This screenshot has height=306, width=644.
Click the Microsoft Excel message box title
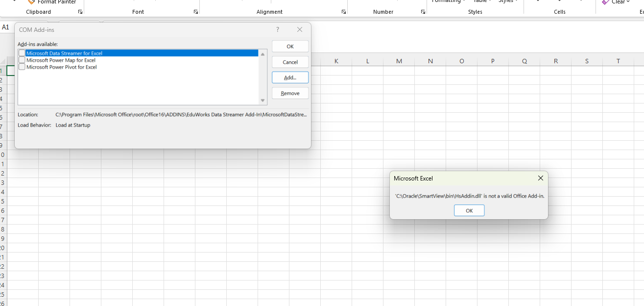click(413, 178)
